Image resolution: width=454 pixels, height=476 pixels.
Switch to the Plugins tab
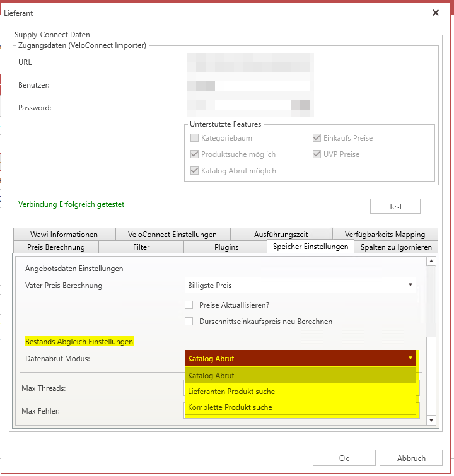point(226,247)
